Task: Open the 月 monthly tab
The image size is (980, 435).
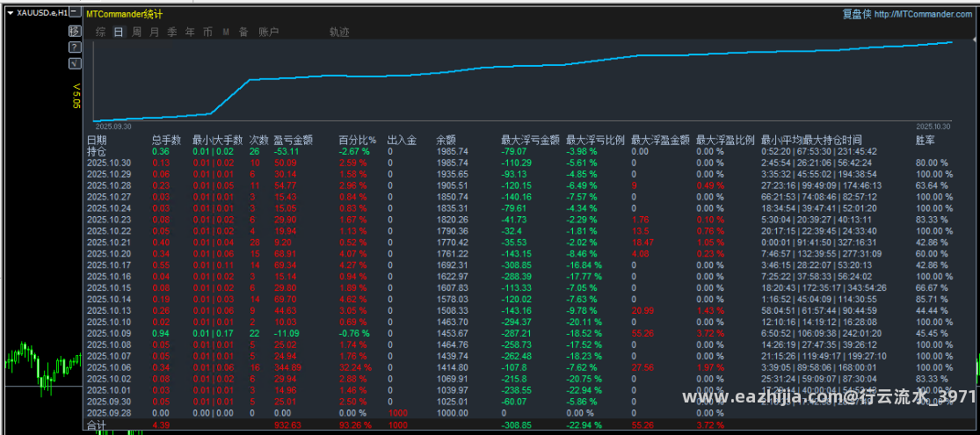Action: (x=155, y=33)
